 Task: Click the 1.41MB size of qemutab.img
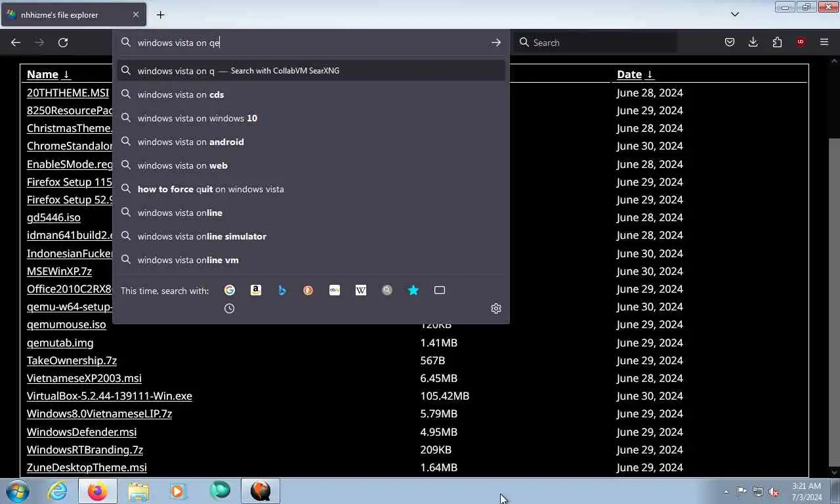pyautogui.click(x=439, y=343)
